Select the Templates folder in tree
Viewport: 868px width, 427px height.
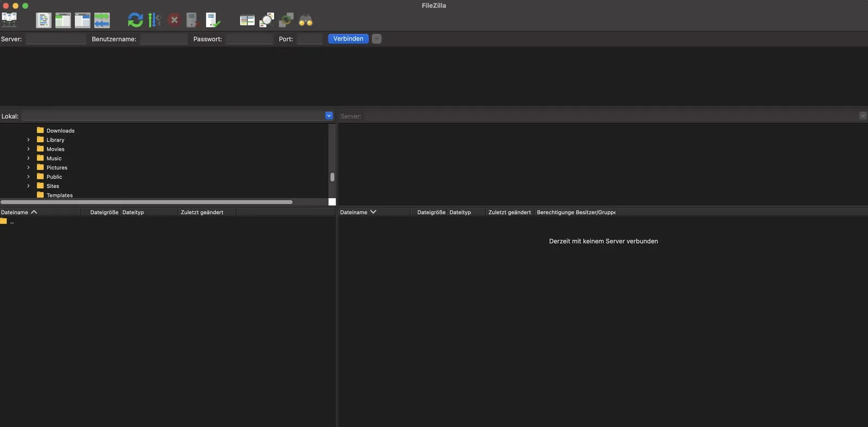point(60,195)
